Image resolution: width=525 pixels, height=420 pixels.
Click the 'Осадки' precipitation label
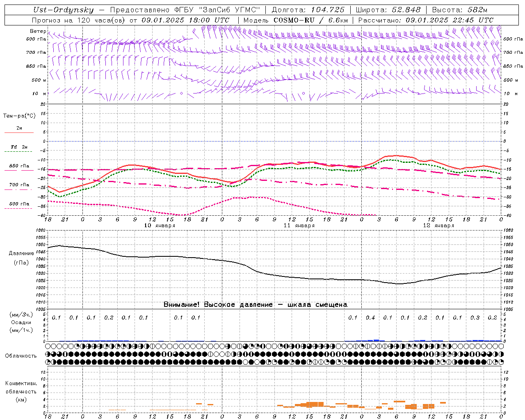[x=21, y=322]
